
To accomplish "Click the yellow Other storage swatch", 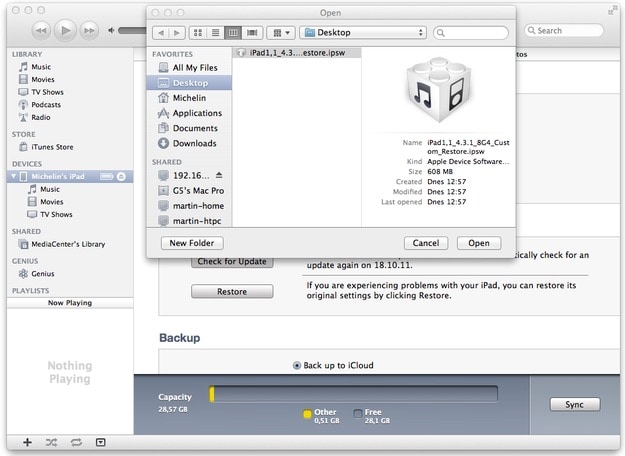I will 307,414.
